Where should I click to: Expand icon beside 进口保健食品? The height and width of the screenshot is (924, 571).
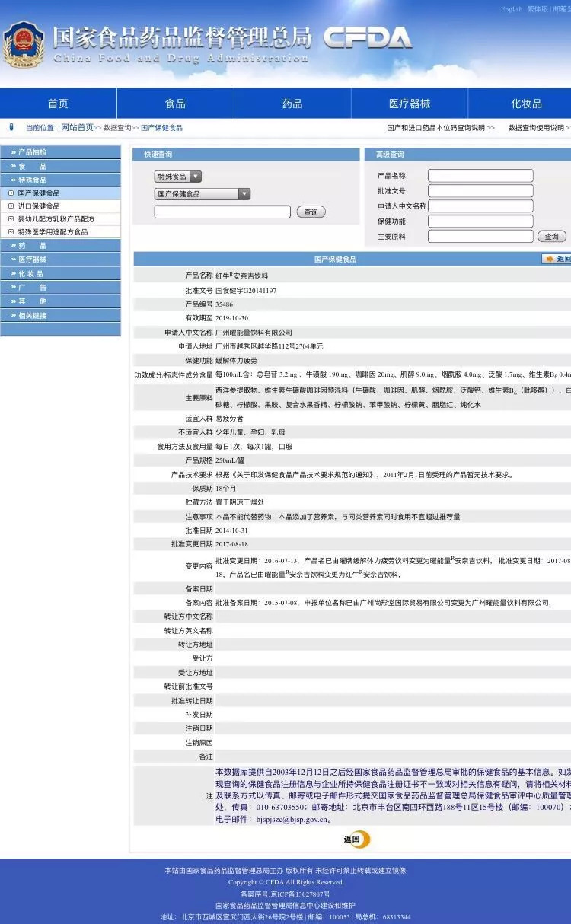click(x=11, y=206)
